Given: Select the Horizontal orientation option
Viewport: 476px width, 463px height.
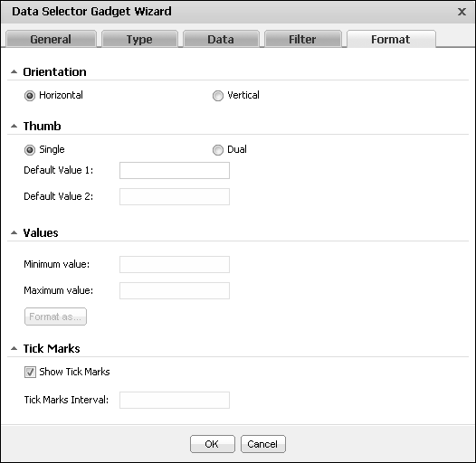Looking at the screenshot, I should 30,96.
